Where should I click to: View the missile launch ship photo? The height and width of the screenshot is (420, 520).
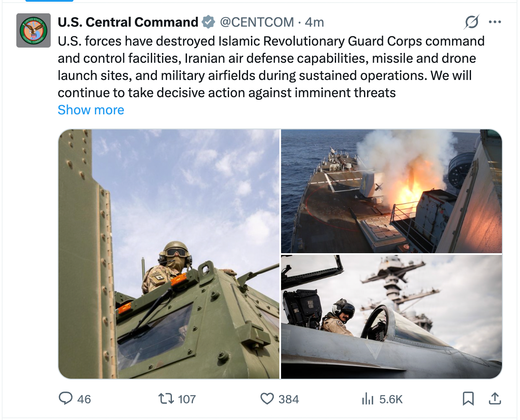coord(391,191)
